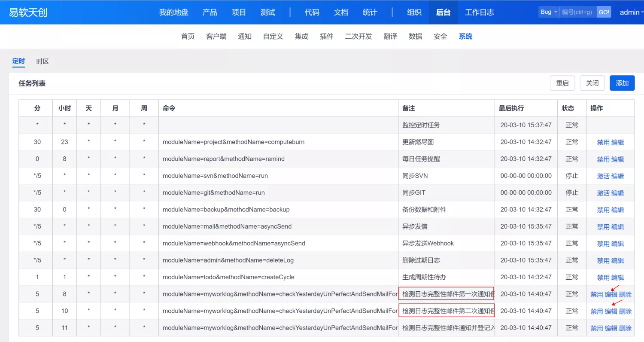Click the moduleName=svn&methodName=run command cell
Viewport: 644px width, 342px height.
278,176
